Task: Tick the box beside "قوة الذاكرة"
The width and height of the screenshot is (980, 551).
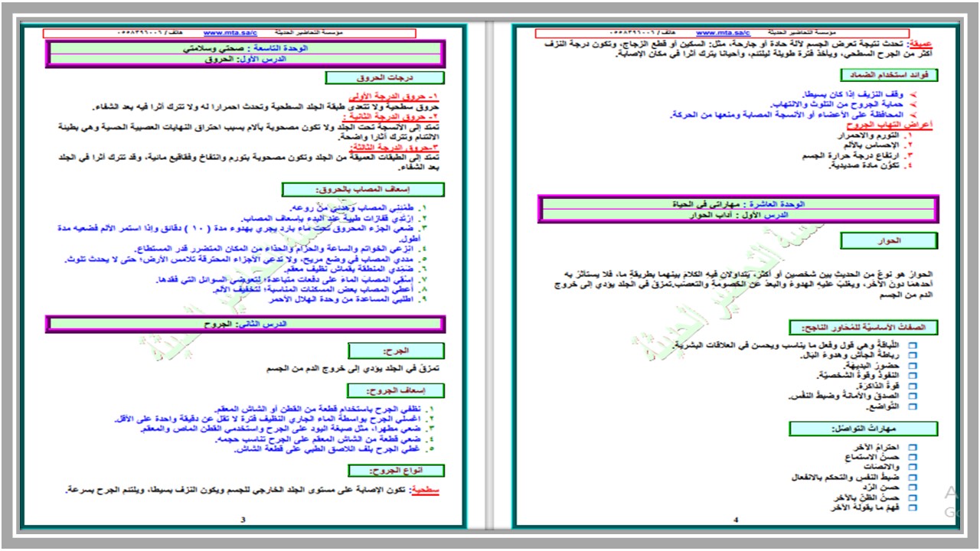Action: click(912, 386)
